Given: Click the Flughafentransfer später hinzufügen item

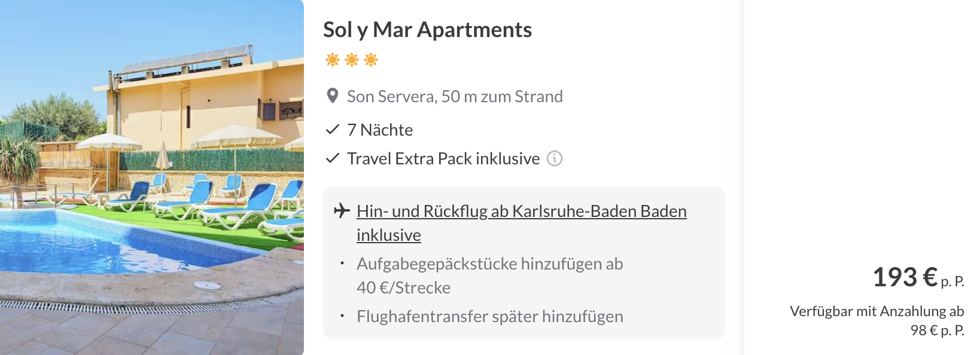Looking at the screenshot, I should 490,316.
